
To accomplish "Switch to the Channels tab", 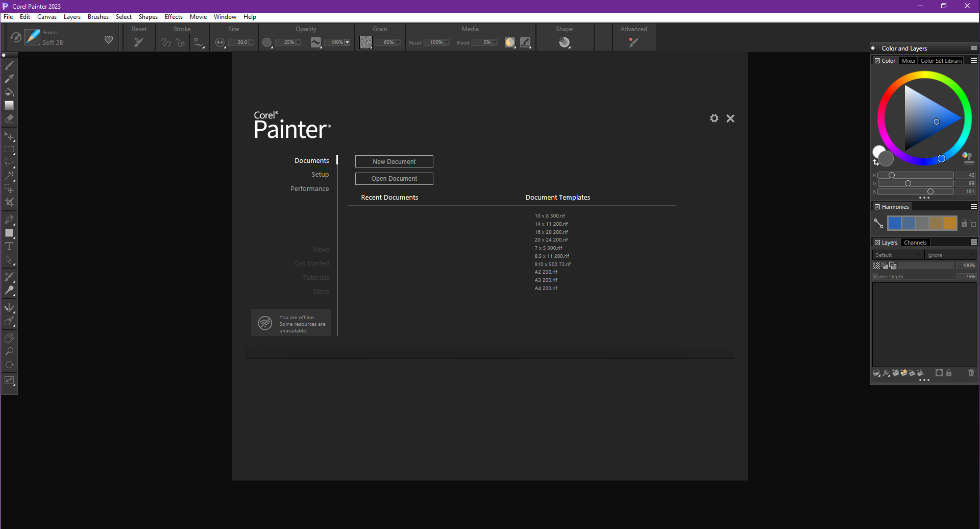I will [x=915, y=243].
